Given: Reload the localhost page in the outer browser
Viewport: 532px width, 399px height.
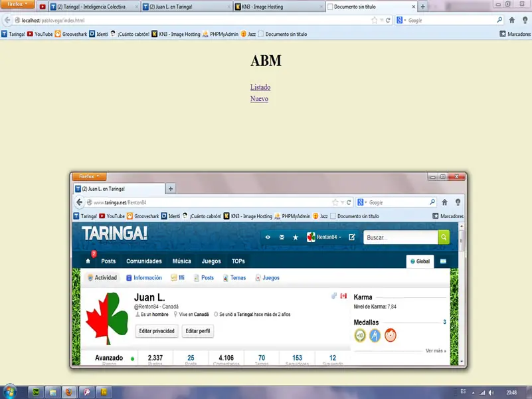Looking at the screenshot, I should 388,21.
